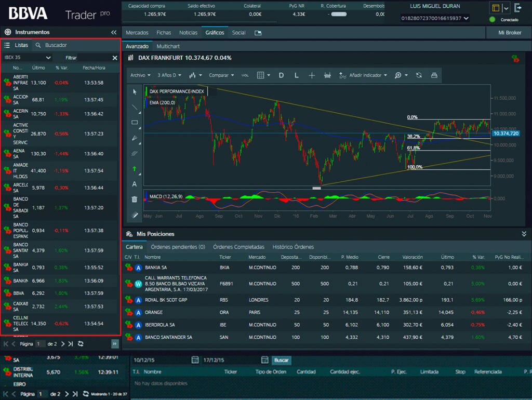Switch to the Mercados tab
This screenshot has height=400, width=532.
point(137,33)
